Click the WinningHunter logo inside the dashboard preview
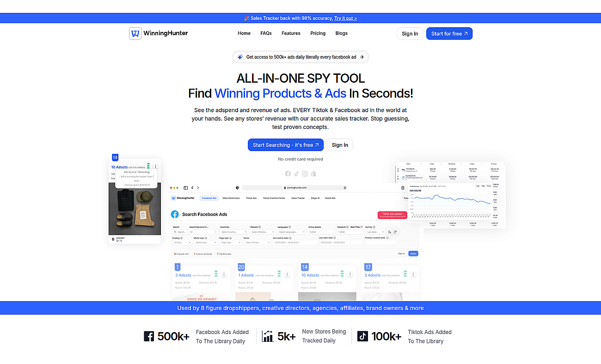Image resolution: width=601 pixels, height=364 pixels. tap(184, 198)
